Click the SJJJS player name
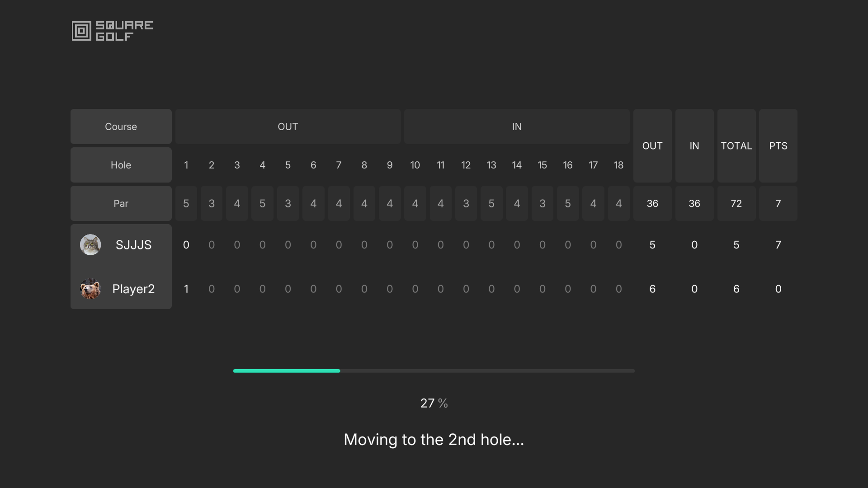Screen dimensions: 868x488 pyautogui.click(x=133, y=244)
